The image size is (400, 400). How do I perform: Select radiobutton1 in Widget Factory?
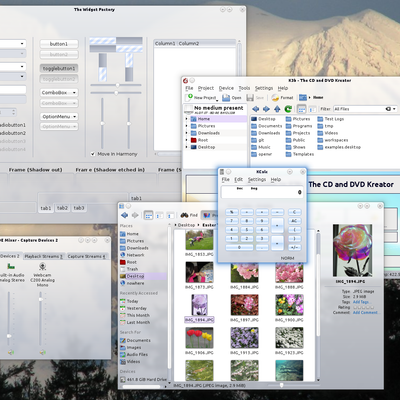[x=13, y=125]
